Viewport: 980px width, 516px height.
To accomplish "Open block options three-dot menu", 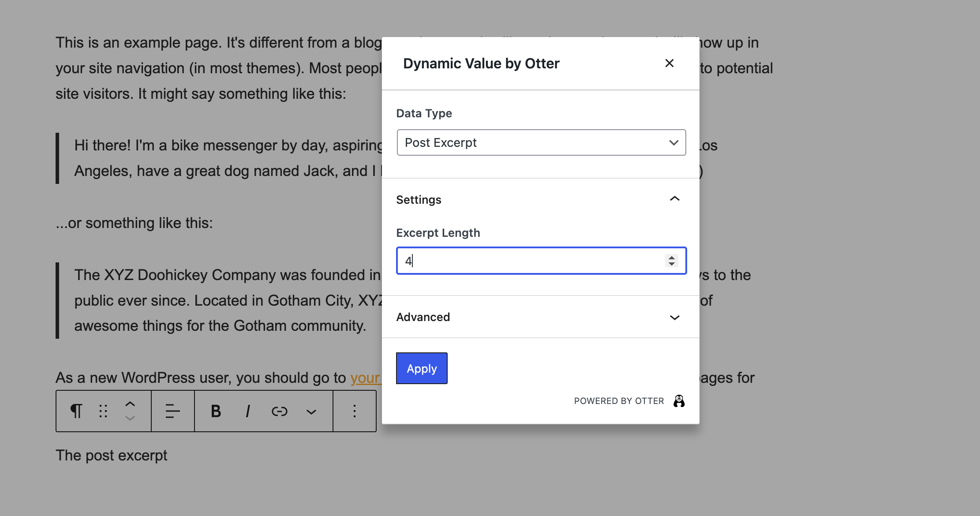I will (x=354, y=411).
